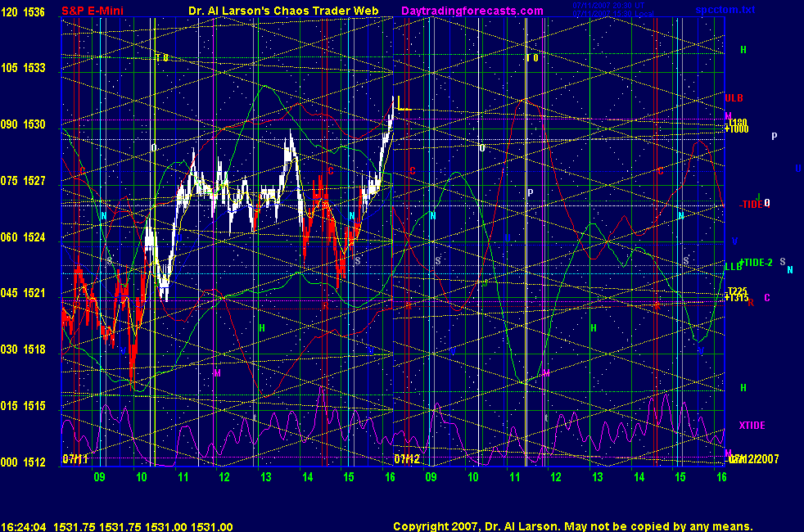The image size is (804, 532).
Task: Select the 015 1515 price axis label
Action: [x=23, y=406]
